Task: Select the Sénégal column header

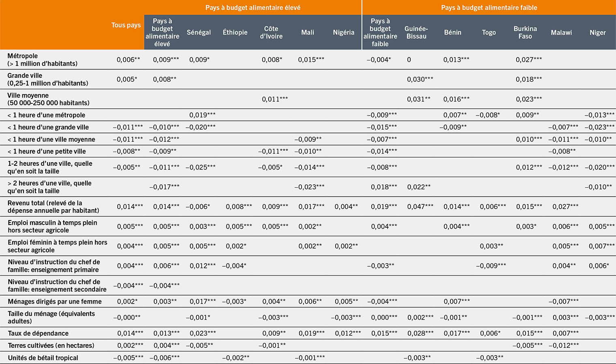Action: point(198,32)
